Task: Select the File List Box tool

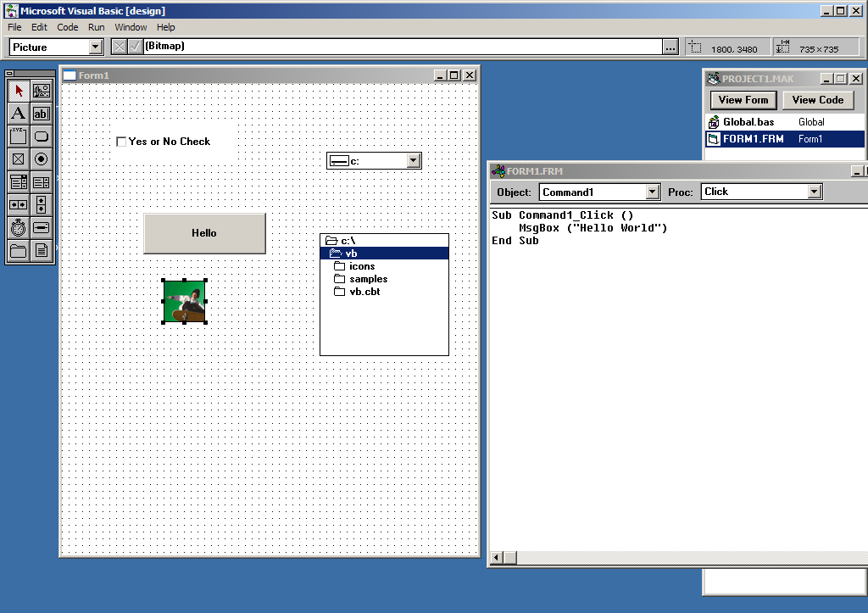Action: [41, 251]
